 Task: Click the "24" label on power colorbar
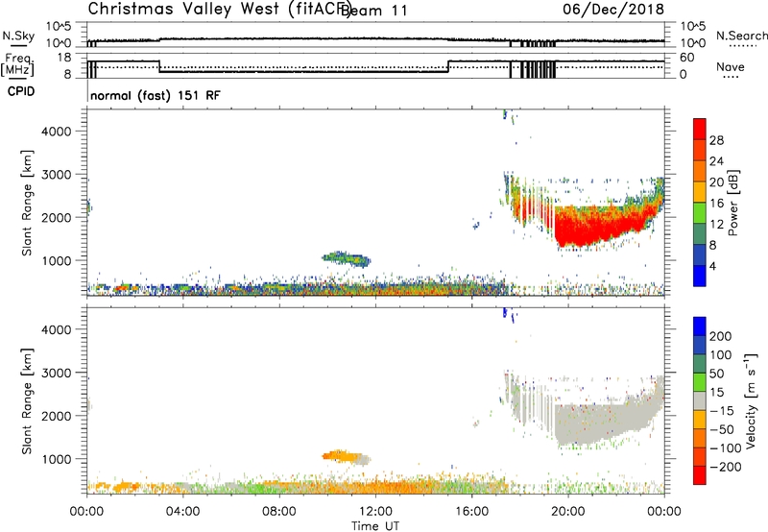click(716, 161)
